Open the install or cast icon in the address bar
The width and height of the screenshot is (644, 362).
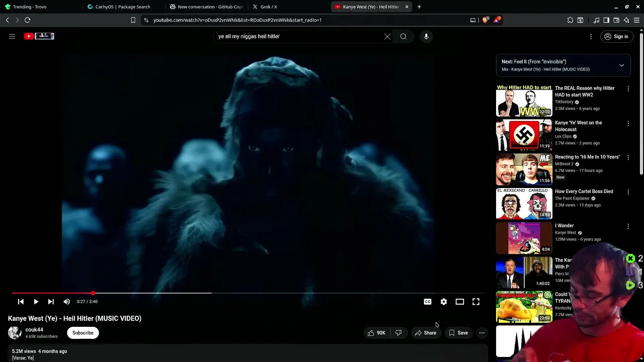pyautogui.click(x=473, y=20)
